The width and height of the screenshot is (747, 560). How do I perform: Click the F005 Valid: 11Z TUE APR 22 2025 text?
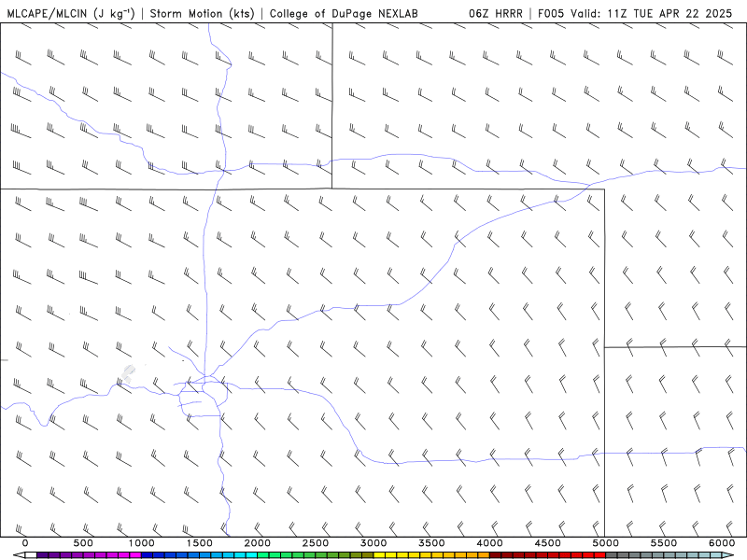coord(635,13)
